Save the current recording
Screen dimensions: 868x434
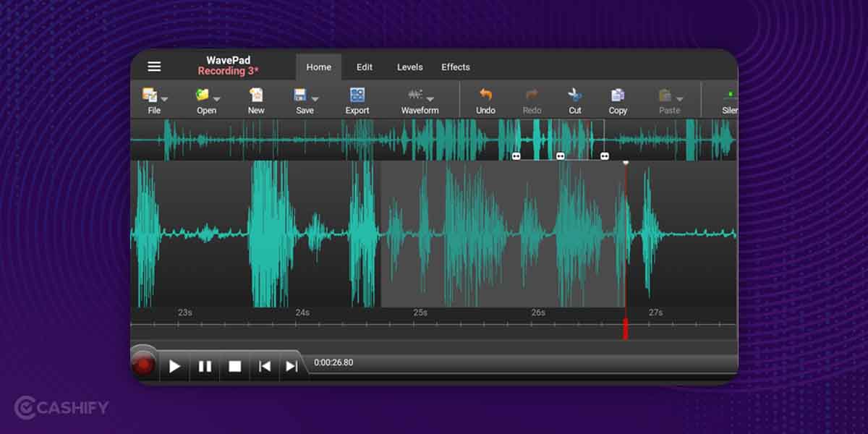(x=302, y=100)
